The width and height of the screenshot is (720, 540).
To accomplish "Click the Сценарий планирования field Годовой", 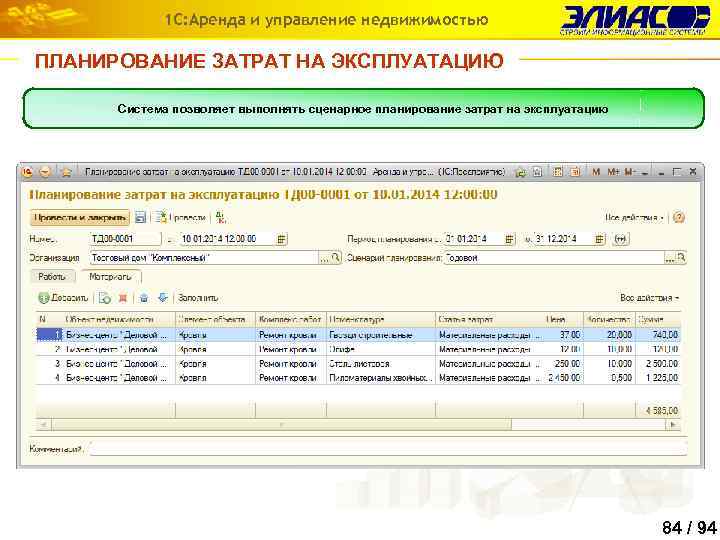I will pyautogui.click(x=554, y=258).
